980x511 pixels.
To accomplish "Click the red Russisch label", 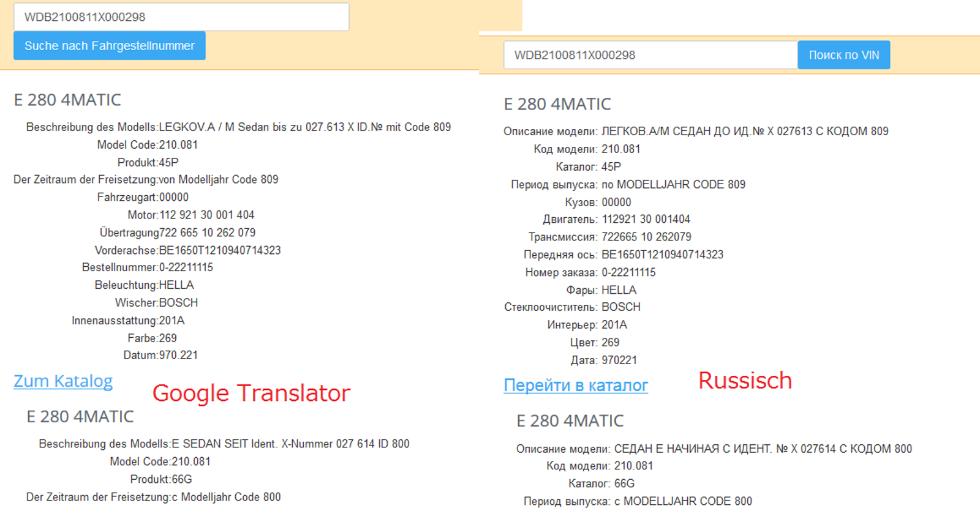I will tap(745, 381).
